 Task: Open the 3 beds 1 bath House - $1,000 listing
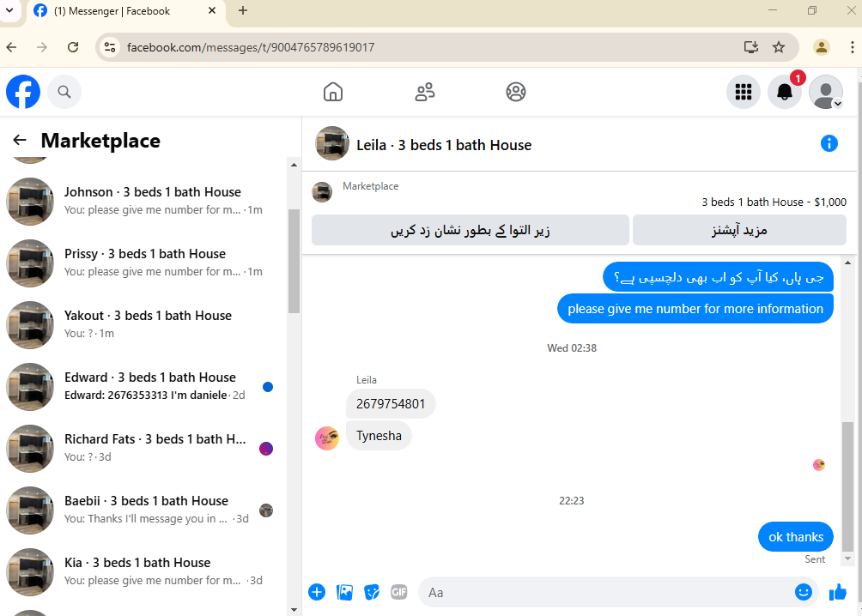(774, 202)
